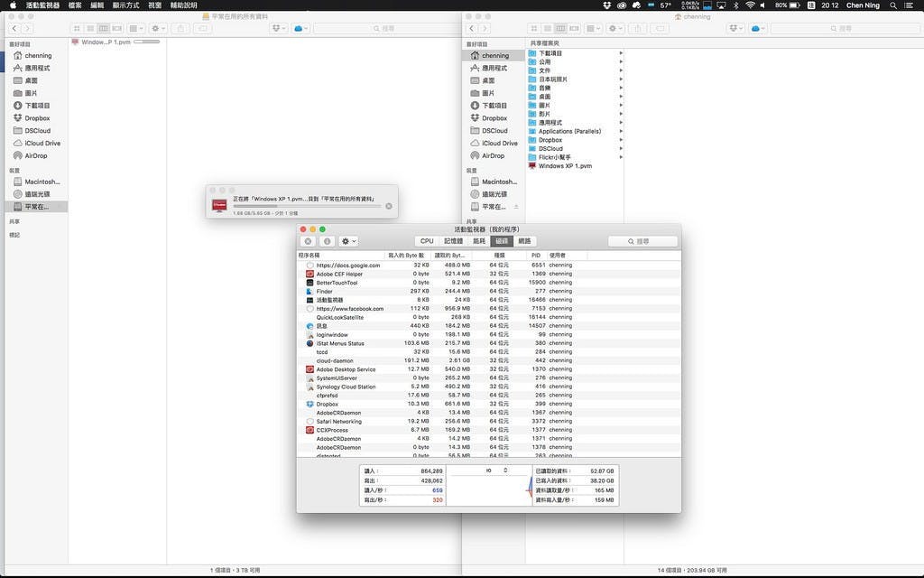Viewport: 924px width, 578px height.
Task: Select the CCXProcess process row
Action: (488, 430)
